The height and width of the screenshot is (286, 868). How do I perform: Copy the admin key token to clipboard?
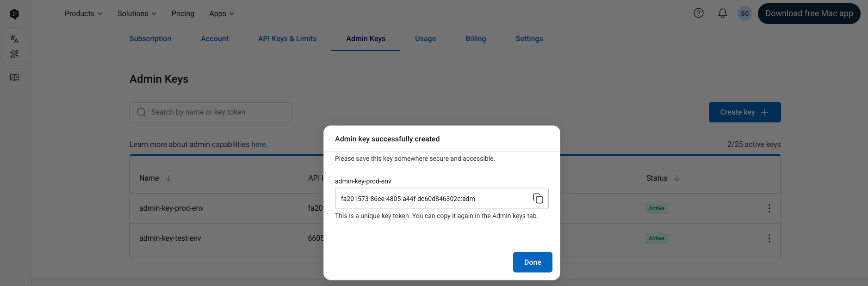click(x=538, y=199)
